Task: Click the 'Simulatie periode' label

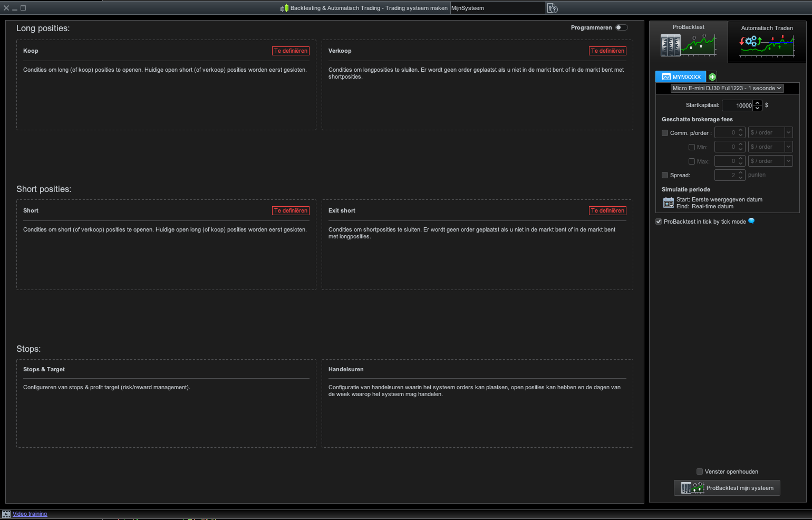Action: click(x=686, y=189)
